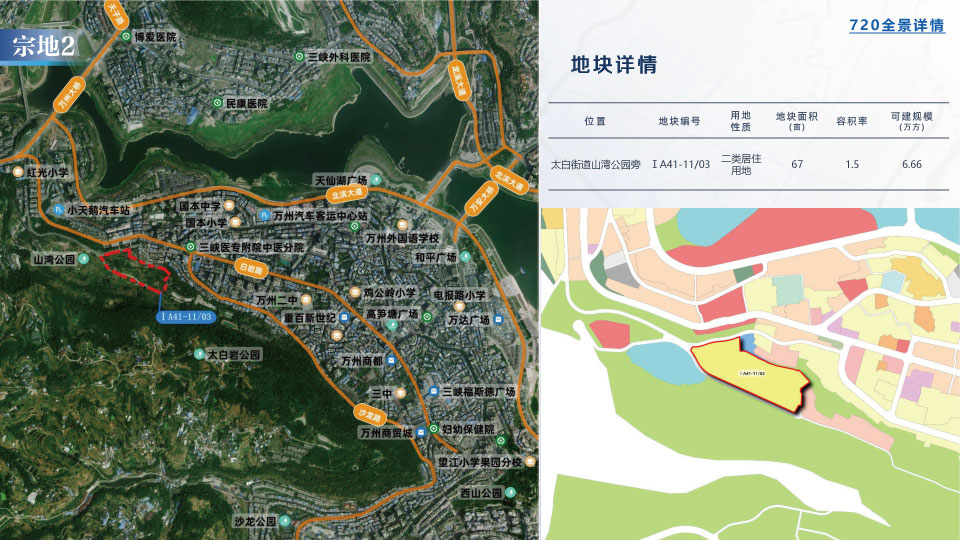This screenshot has width=960, height=540.
Task: Click the 三峡外科医院 marker icon
Action: 299,56
